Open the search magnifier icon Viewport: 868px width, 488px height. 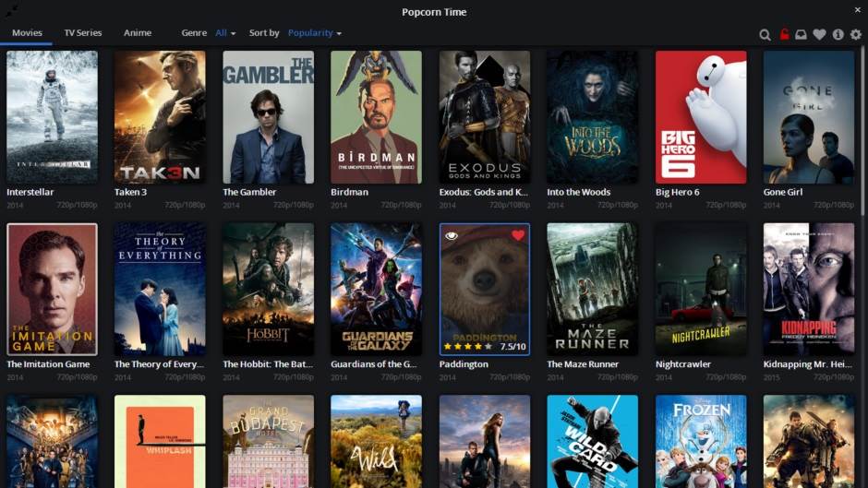click(765, 34)
